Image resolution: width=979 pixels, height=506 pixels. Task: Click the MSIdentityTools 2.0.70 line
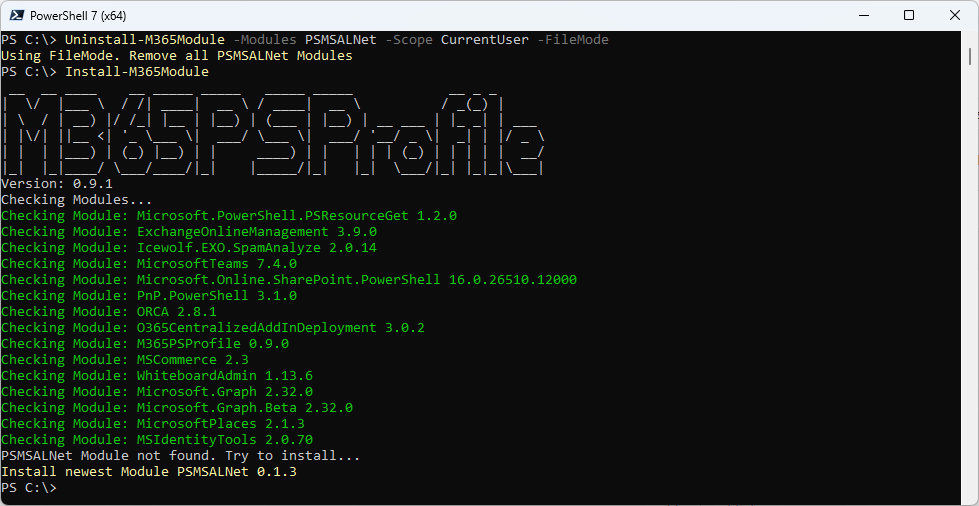tap(157, 440)
